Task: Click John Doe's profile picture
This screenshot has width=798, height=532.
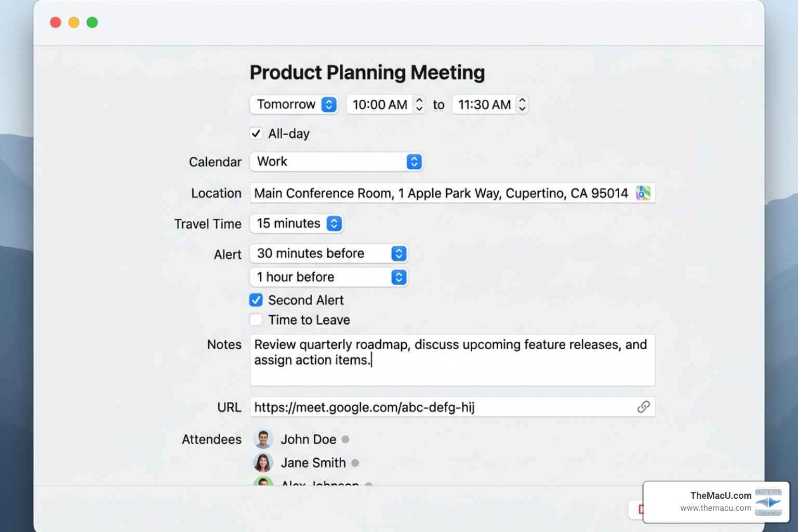Action: click(263, 439)
